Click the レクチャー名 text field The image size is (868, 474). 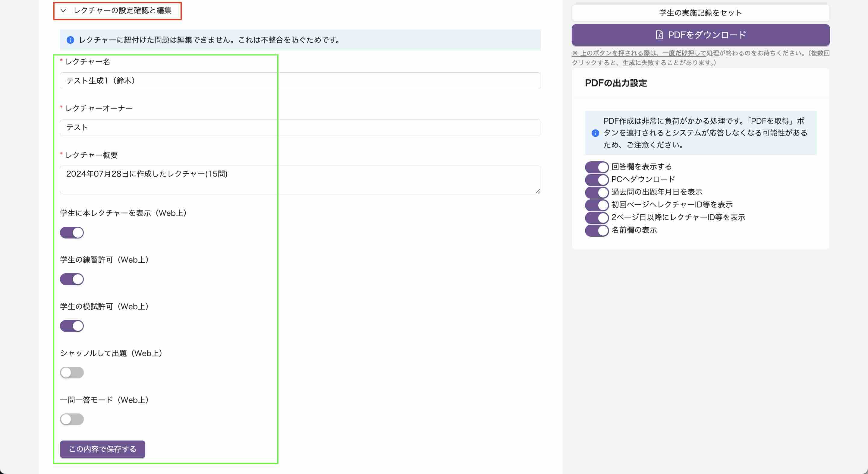(300, 81)
